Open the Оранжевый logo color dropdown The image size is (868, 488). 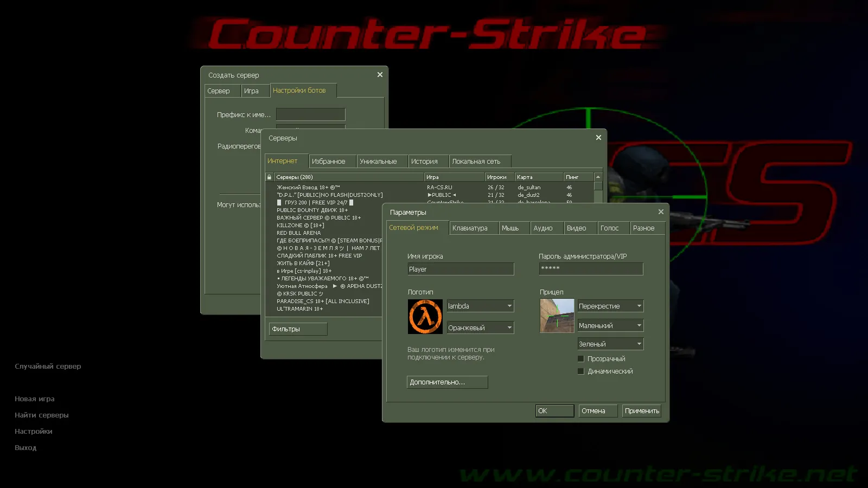[480, 328]
